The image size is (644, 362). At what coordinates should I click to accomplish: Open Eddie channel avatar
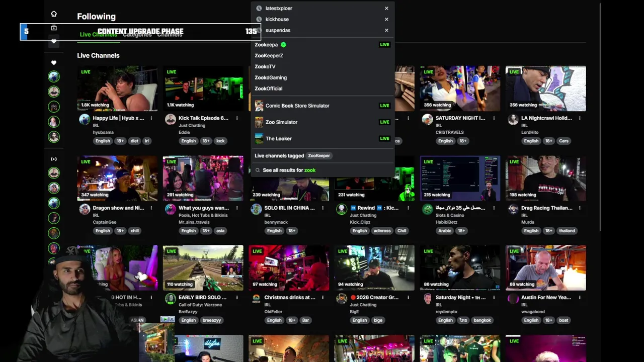[171, 119]
